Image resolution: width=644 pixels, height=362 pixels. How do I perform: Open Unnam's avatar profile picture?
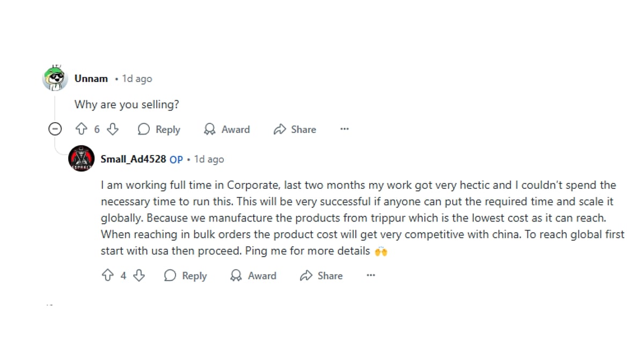[55, 79]
